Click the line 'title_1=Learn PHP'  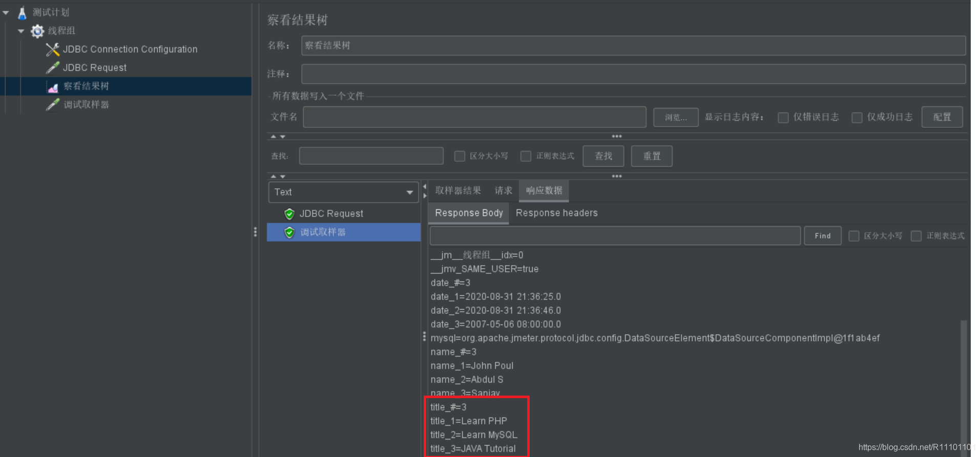pyautogui.click(x=469, y=421)
